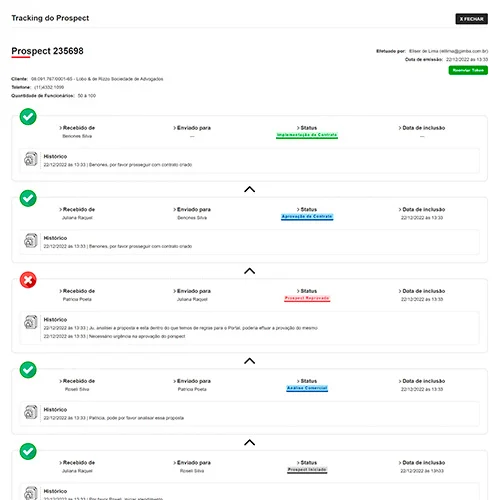Click green check icon on Análise Comercial card

(x=28, y=370)
